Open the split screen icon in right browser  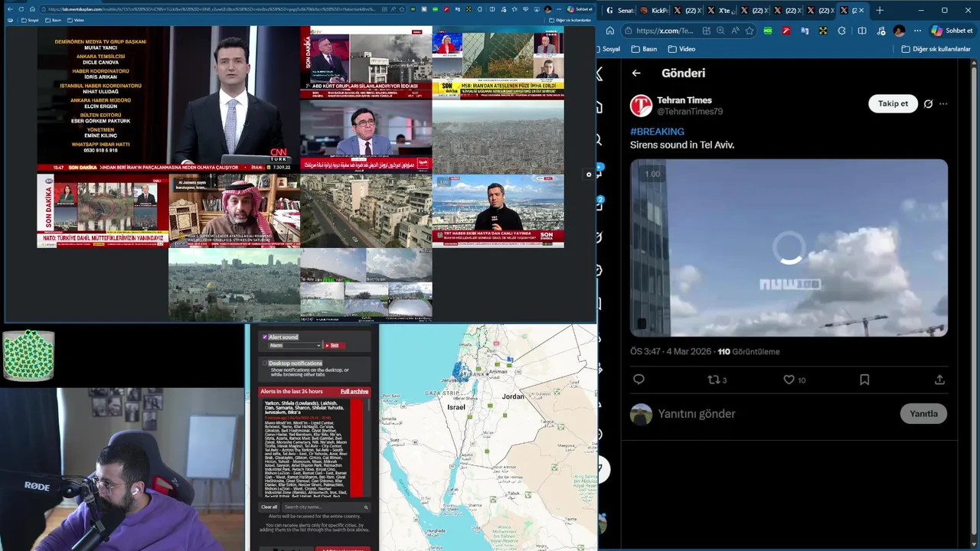(861, 31)
